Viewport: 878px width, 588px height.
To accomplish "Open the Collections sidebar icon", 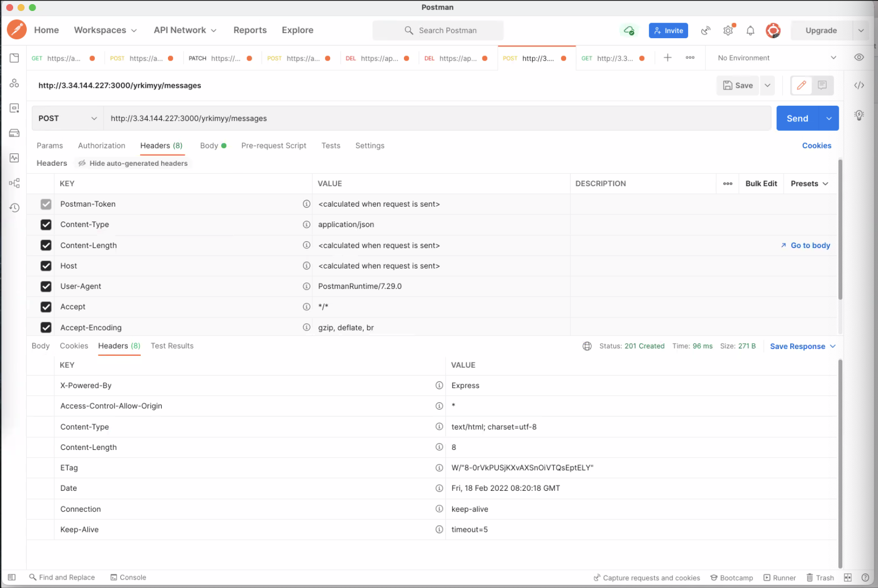I will point(14,58).
